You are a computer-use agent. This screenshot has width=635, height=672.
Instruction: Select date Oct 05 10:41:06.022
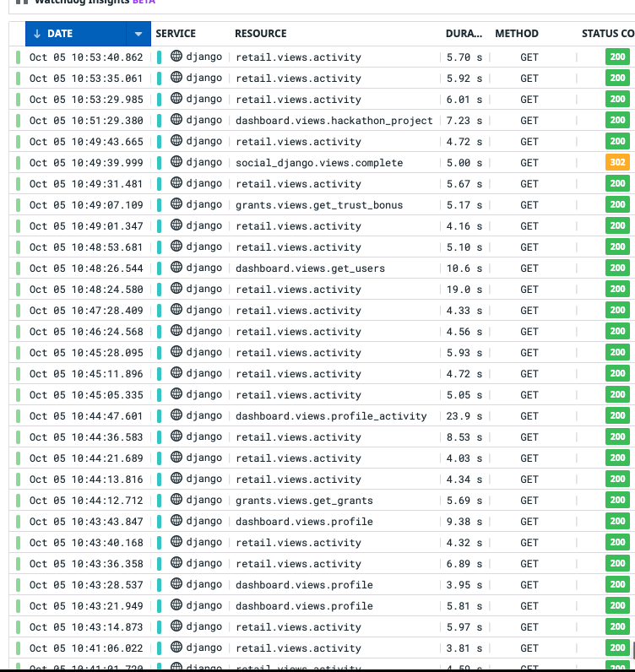point(86,648)
